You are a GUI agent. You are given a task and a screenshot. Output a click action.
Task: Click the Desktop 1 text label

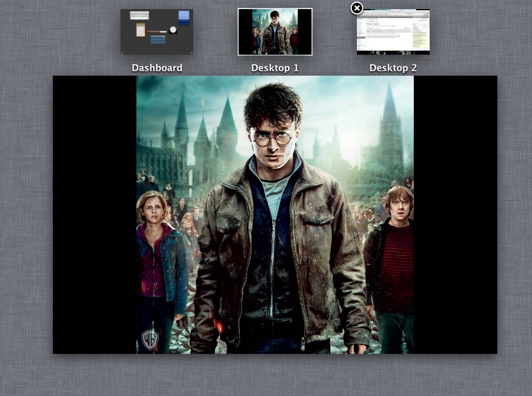[x=275, y=68]
